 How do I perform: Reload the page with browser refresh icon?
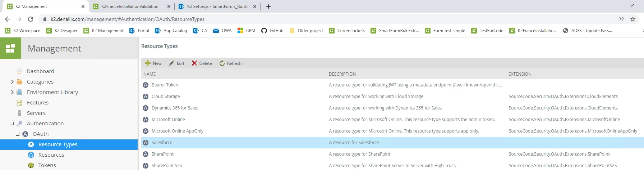(x=31, y=19)
